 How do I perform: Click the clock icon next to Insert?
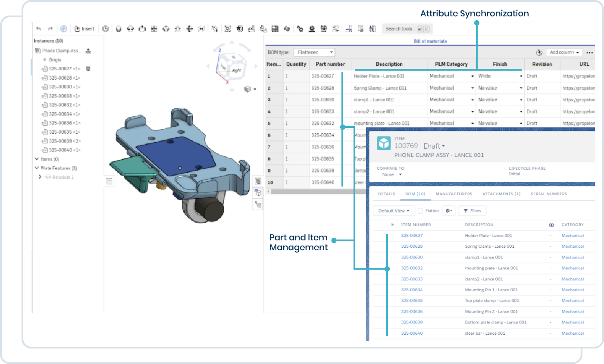click(x=105, y=29)
